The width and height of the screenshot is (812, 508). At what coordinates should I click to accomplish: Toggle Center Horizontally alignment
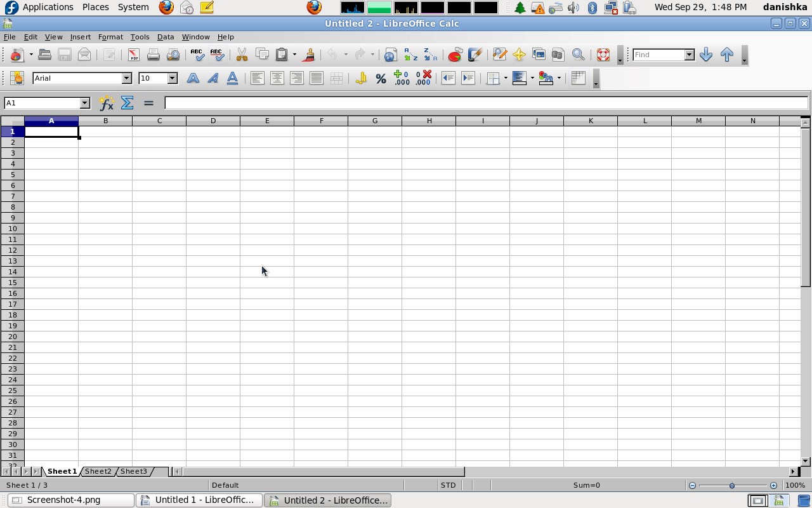277,78
